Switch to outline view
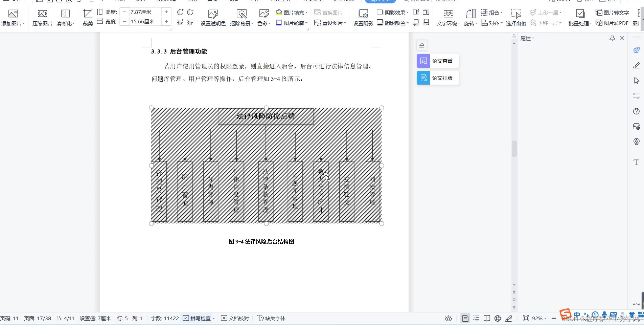 (x=476, y=318)
